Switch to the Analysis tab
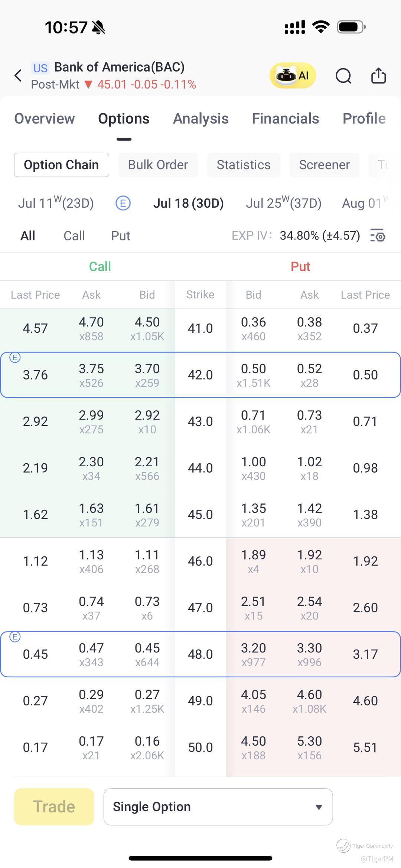 [x=201, y=119]
